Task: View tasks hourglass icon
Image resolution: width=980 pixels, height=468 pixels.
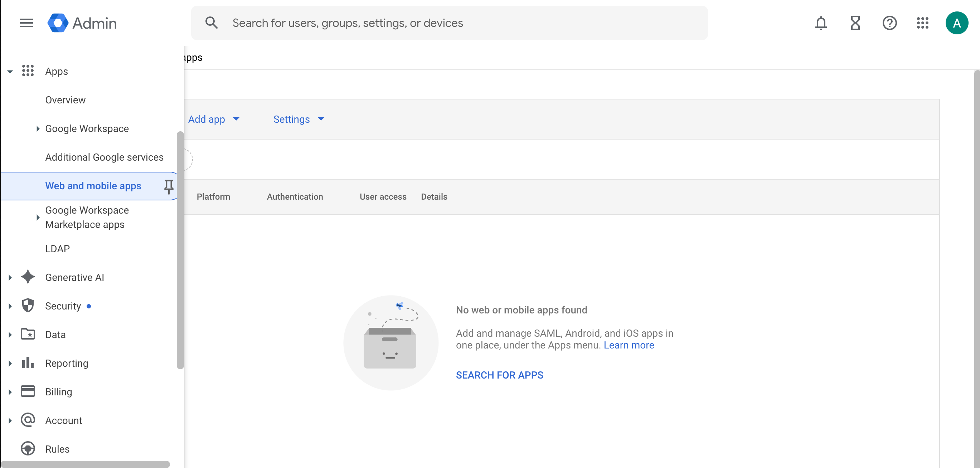Action: point(855,23)
